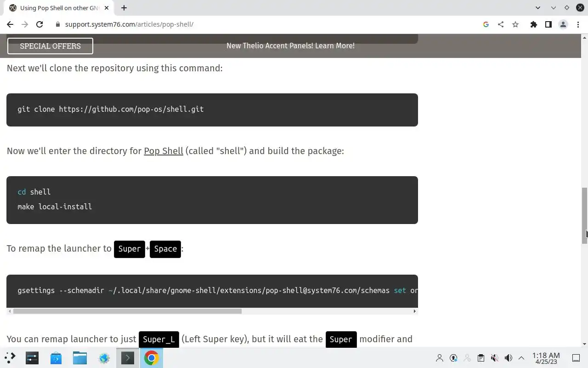588x368 pixels.
Task: Open the clipboard tray icon
Action: (x=481, y=358)
